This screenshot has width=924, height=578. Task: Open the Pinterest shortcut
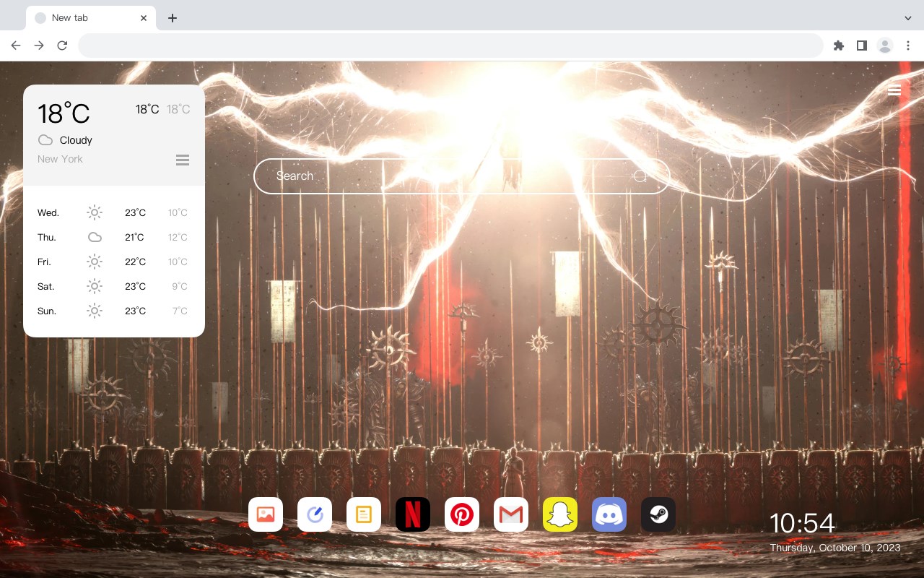[462, 514]
